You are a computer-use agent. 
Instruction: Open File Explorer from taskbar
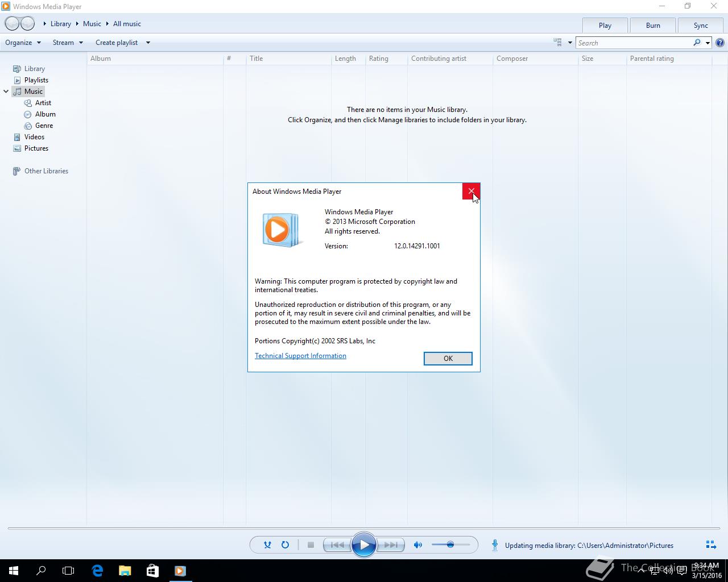point(125,571)
